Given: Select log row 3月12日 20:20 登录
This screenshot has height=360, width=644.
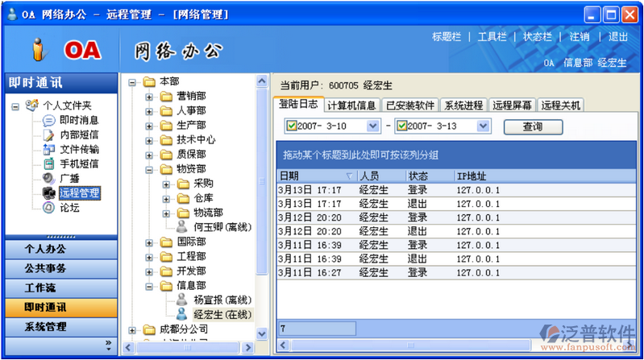Looking at the screenshot, I should pyautogui.click(x=456, y=217).
